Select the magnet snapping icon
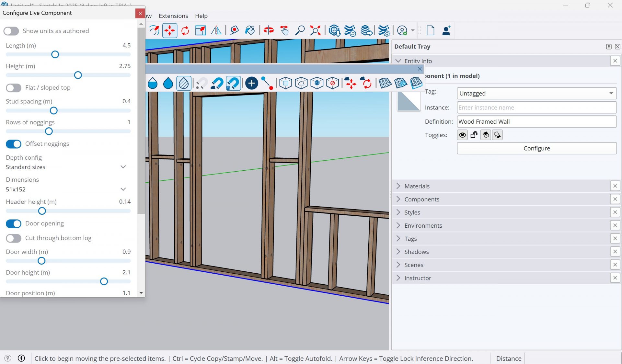Screen dimensions: 622x364 click(x=233, y=83)
